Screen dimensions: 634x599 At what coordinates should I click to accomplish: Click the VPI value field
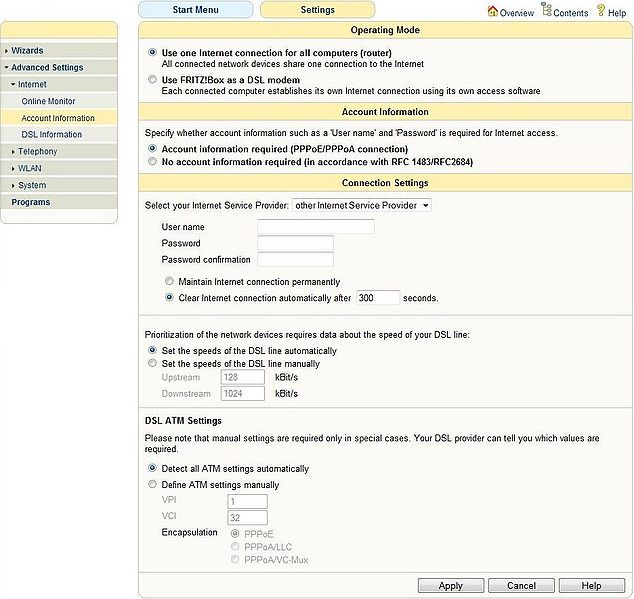tap(247, 502)
